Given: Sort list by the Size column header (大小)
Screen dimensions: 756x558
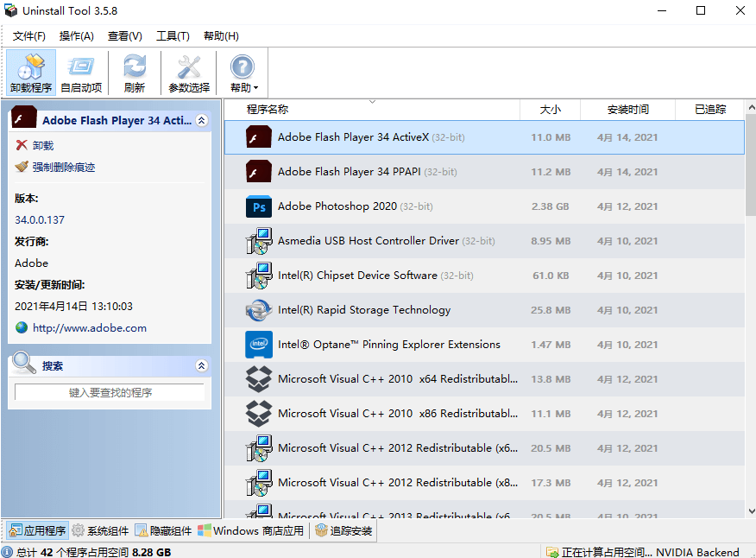Looking at the screenshot, I should (550, 110).
